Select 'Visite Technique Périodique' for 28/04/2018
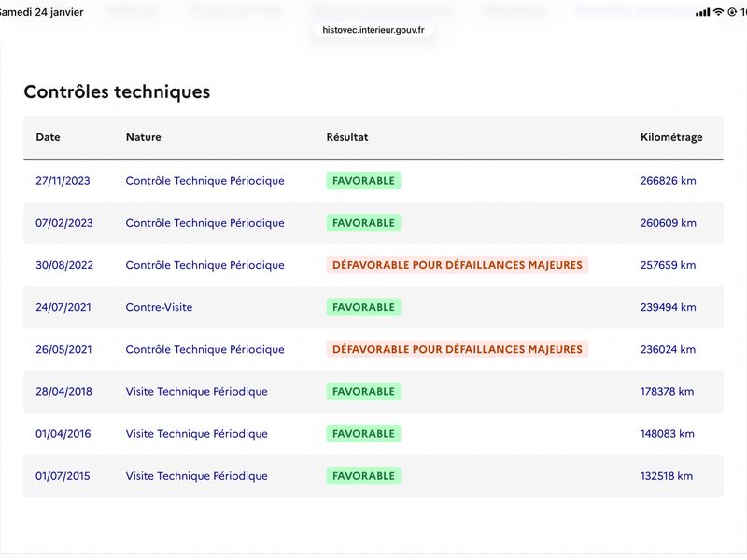This screenshot has width=747, height=560. (196, 392)
